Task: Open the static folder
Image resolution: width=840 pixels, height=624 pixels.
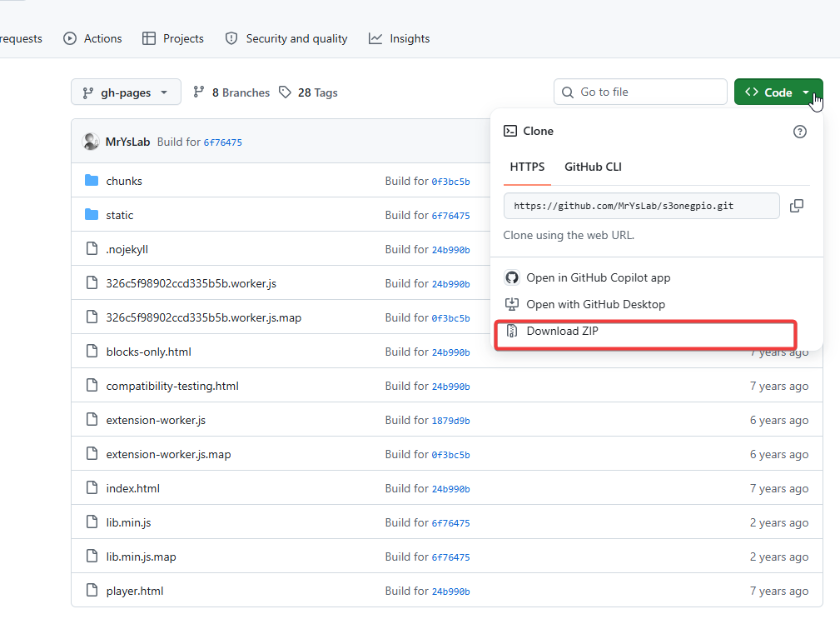Action: pyautogui.click(x=119, y=216)
